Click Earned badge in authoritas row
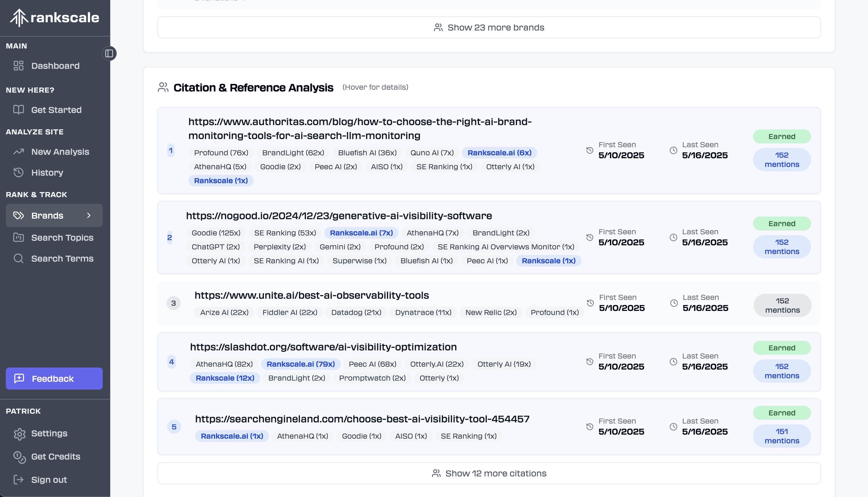Image resolution: width=868 pixels, height=497 pixels. click(x=782, y=136)
